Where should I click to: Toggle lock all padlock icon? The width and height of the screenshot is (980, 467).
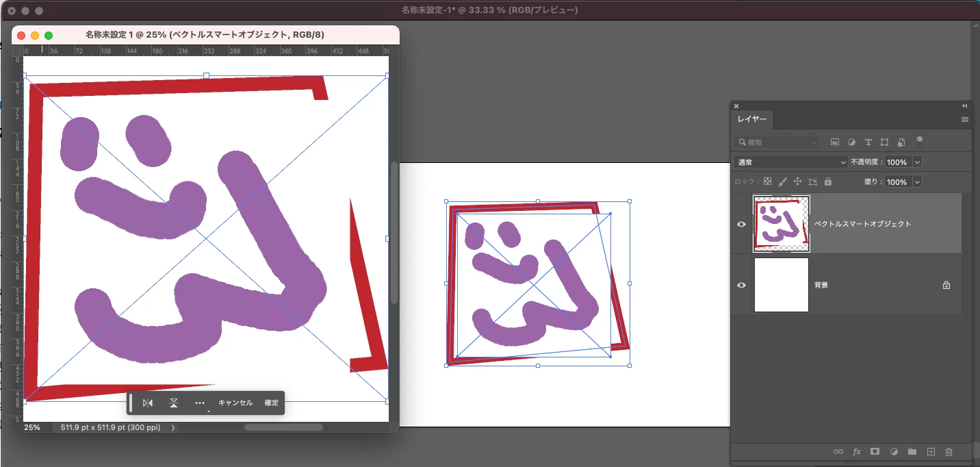click(828, 182)
